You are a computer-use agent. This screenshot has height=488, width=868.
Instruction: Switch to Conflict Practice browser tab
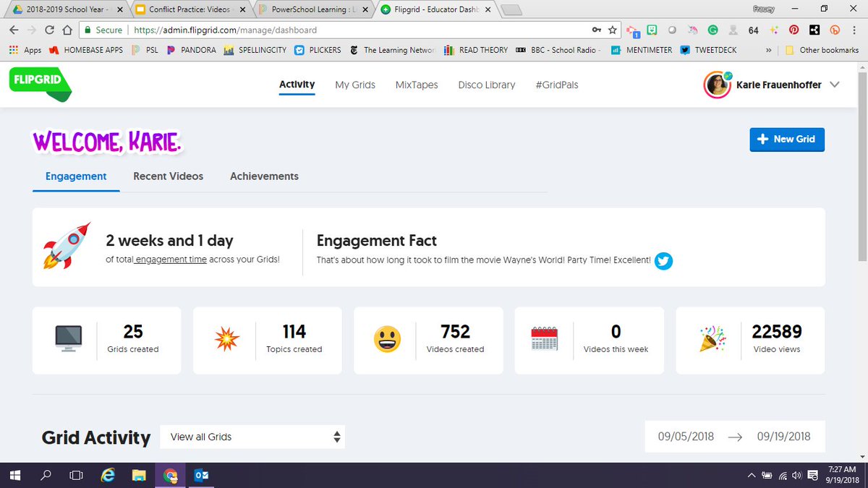click(x=190, y=9)
